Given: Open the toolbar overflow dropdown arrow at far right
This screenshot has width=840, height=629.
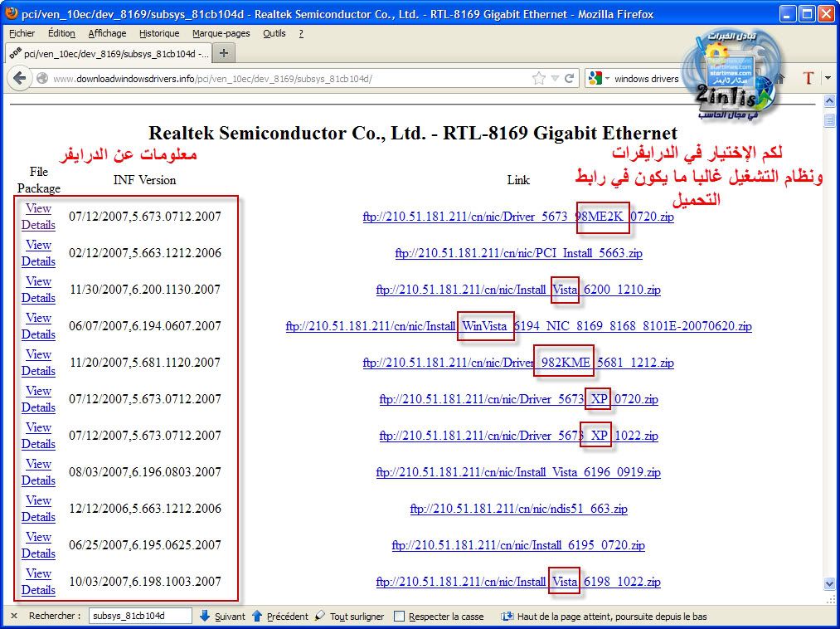Looking at the screenshot, I should (828, 78).
